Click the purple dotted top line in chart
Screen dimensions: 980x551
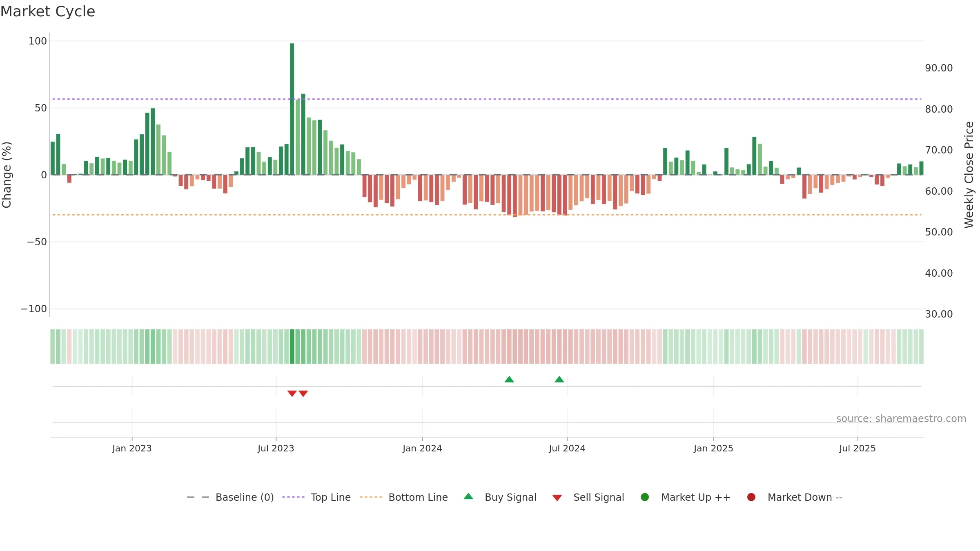pyautogui.click(x=487, y=99)
